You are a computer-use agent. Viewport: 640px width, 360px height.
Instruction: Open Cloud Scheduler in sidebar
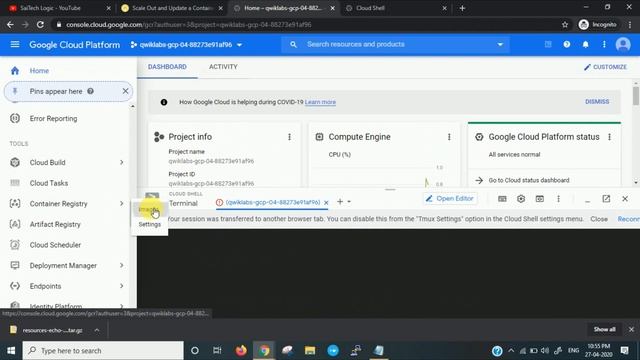pos(55,245)
